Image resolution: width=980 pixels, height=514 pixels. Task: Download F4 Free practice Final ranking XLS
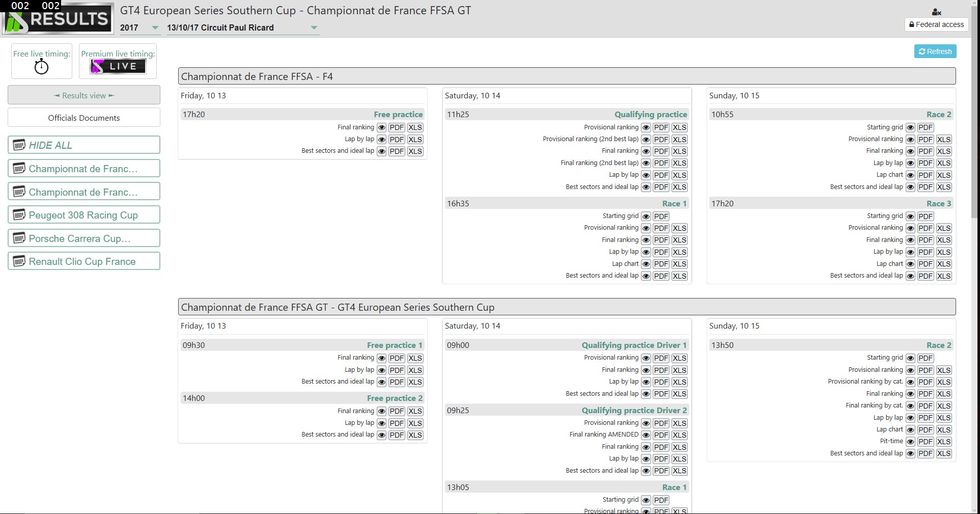415,127
